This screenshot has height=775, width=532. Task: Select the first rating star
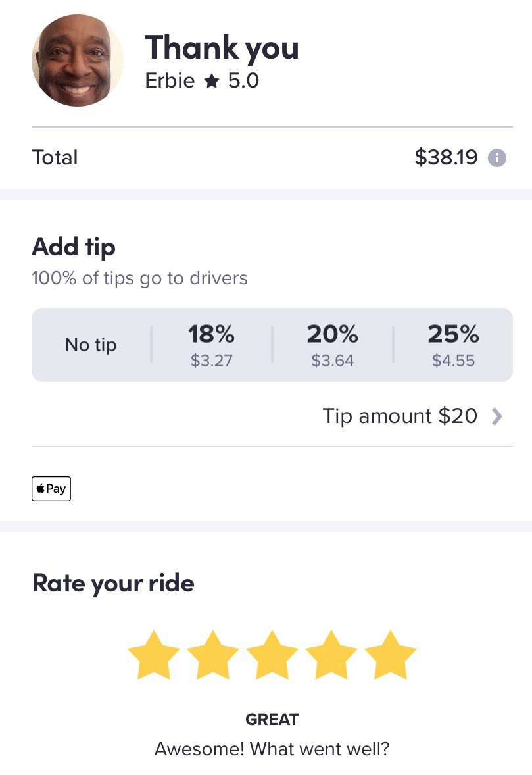coord(154,655)
